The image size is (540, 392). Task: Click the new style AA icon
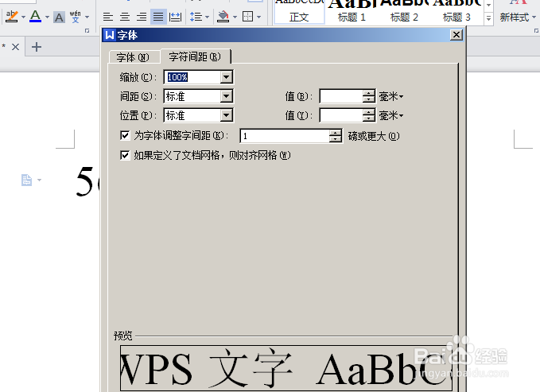pos(518,2)
